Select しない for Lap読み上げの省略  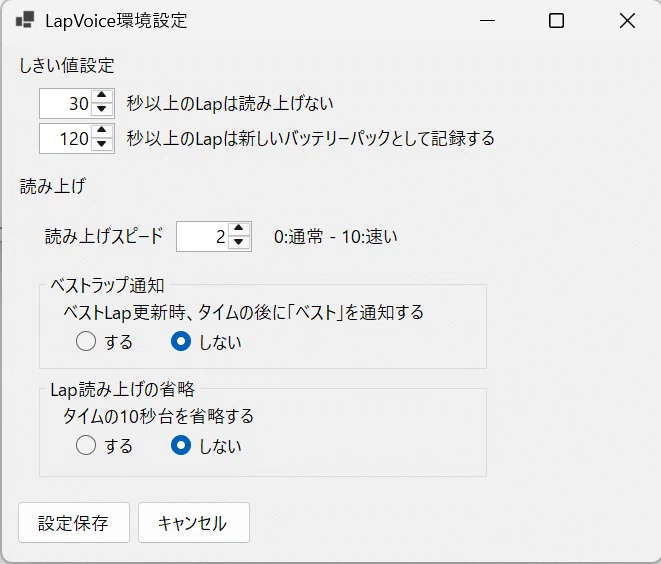point(181,446)
